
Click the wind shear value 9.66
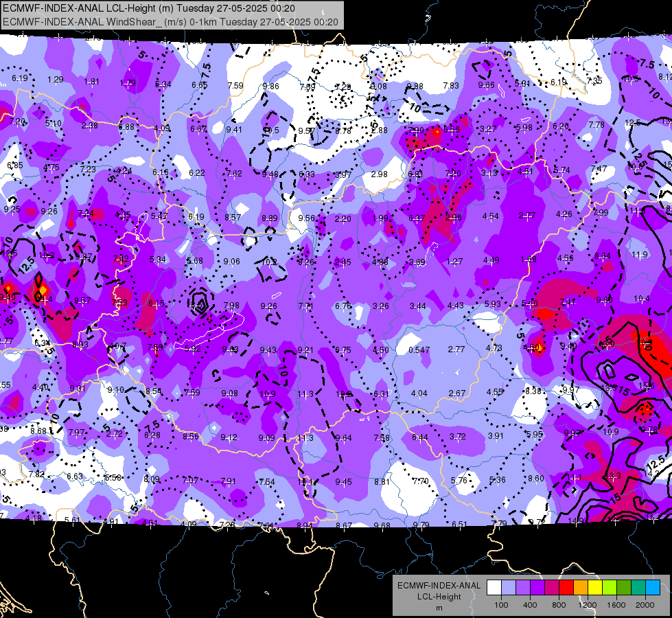point(487,85)
